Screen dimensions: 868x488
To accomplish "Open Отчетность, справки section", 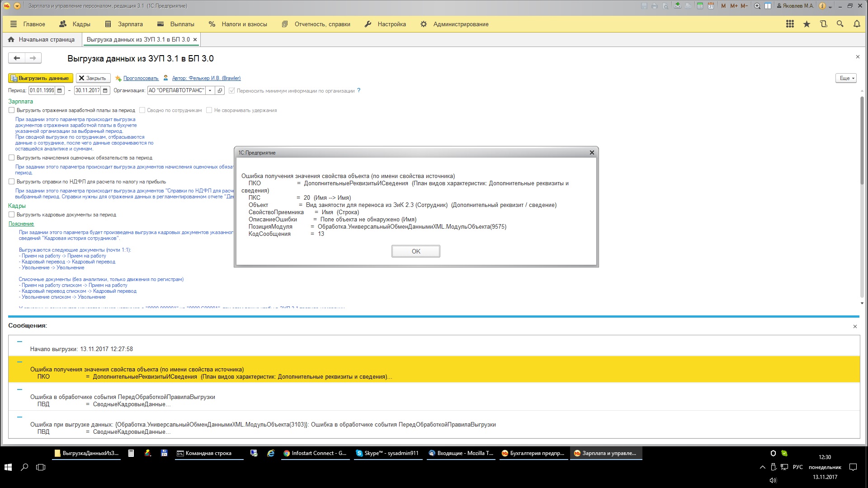I will click(x=316, y=24).
